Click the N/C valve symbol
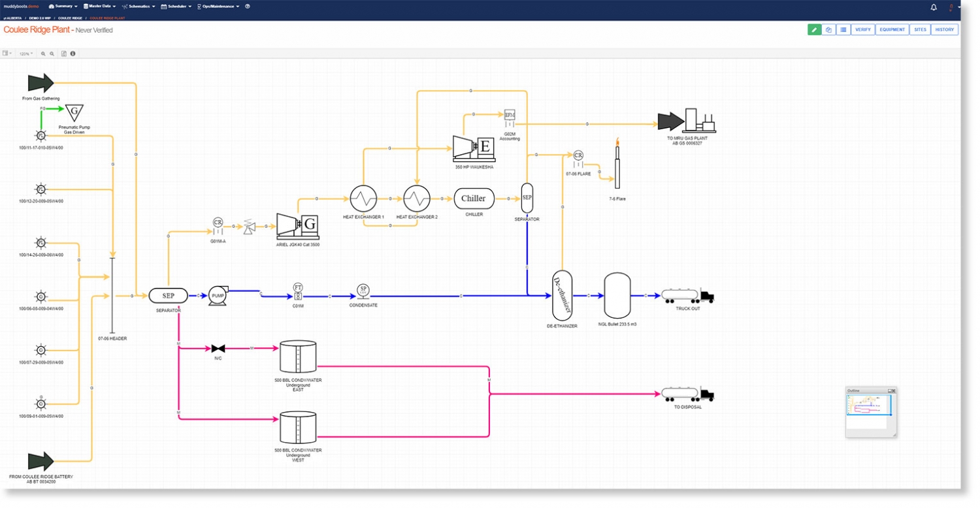Screen dimensions: 980x508 (218, 349)
